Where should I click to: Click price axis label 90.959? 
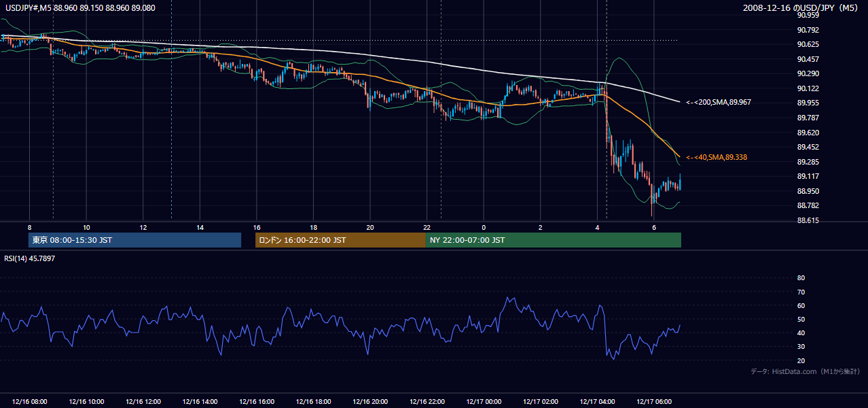click(x=808, y=15)
